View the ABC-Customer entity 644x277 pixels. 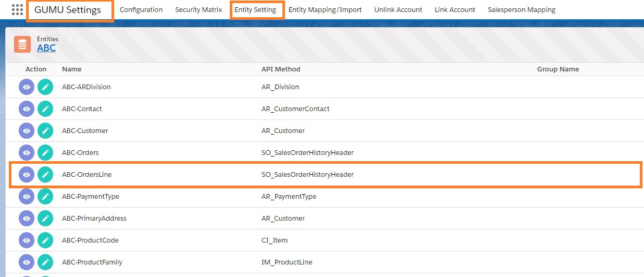pos(27,131)
